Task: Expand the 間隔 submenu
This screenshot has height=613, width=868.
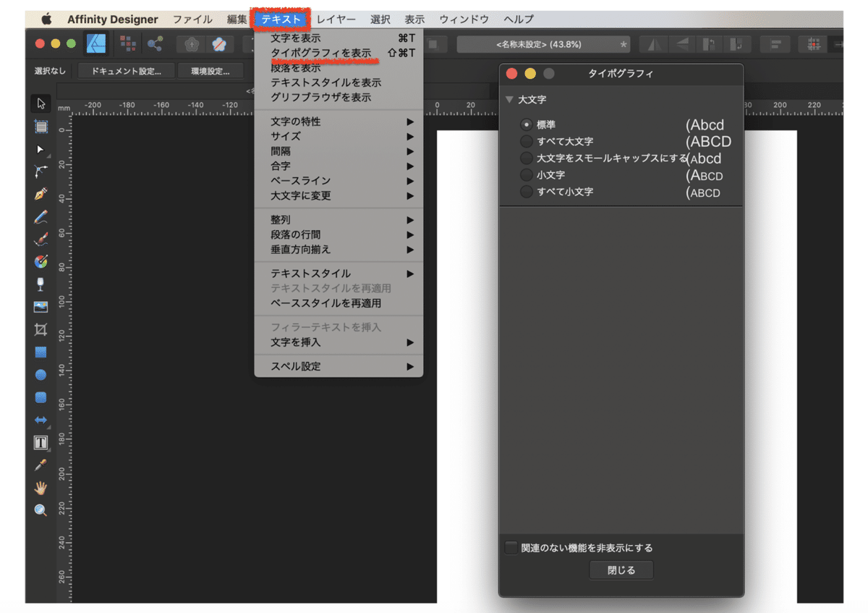Action: coord(339,151)
